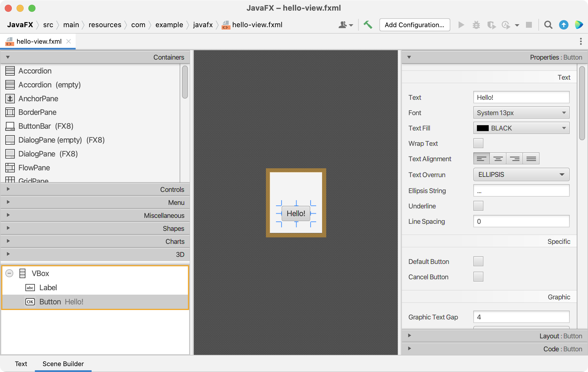The image size is (588, 372).
Task: Expand the Controls section in panel
Action: tap(7, 189)
